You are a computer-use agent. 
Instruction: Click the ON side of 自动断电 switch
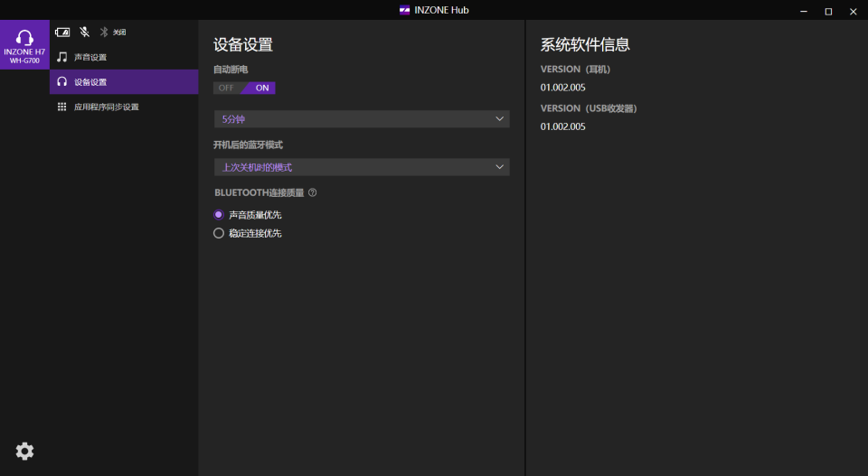(262, 88)
